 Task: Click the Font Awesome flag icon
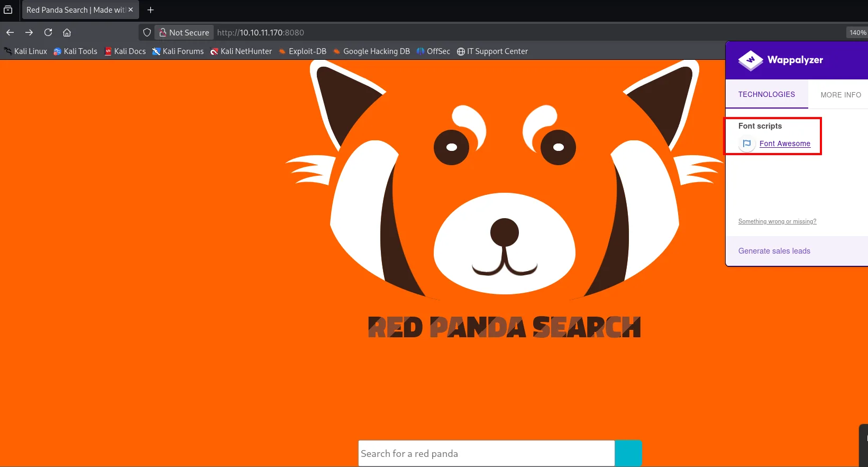747,143
